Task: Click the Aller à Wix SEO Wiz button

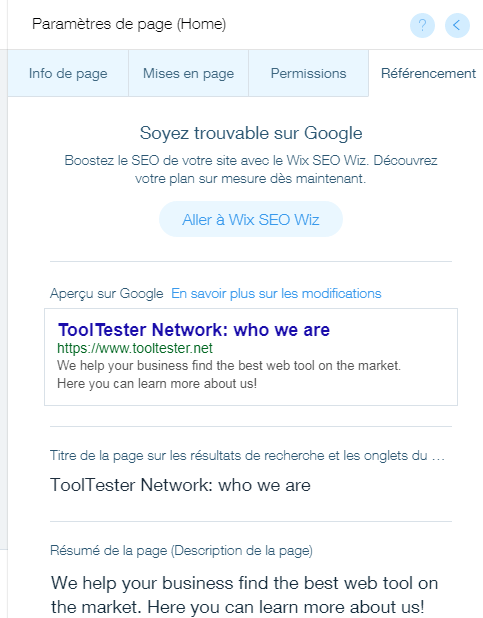Action: click(251, 219)
